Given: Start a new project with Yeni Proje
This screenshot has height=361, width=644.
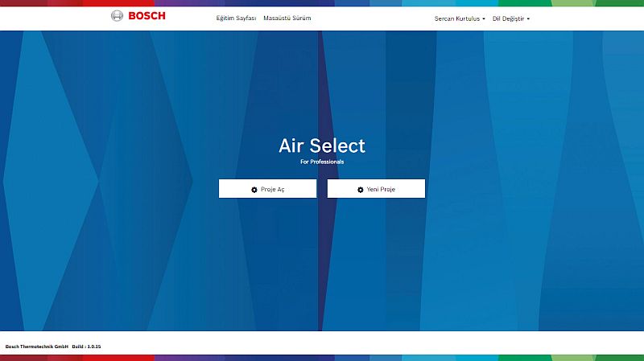Looking at the screenshot, I should tap(376, 189).
